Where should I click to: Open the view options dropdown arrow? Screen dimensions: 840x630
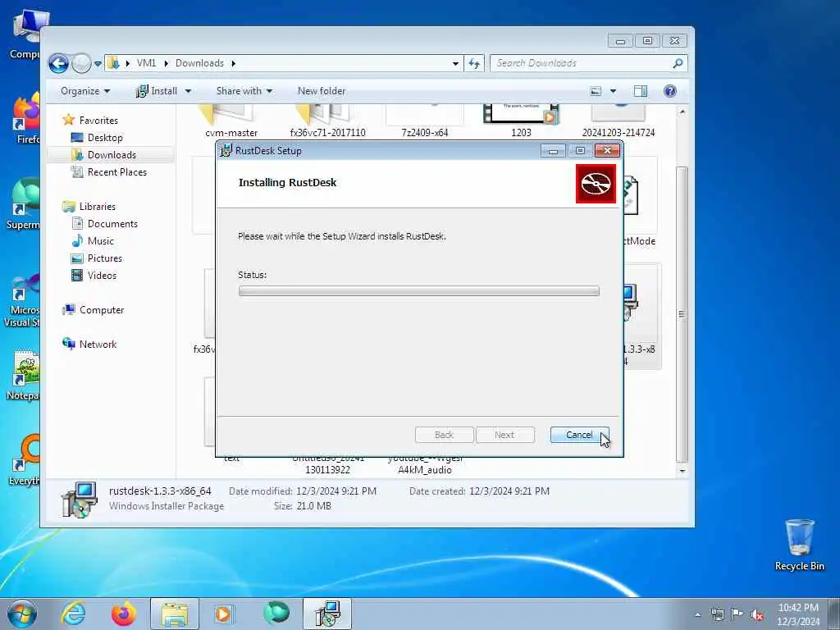pyautogui.click(x=613, y=91)
